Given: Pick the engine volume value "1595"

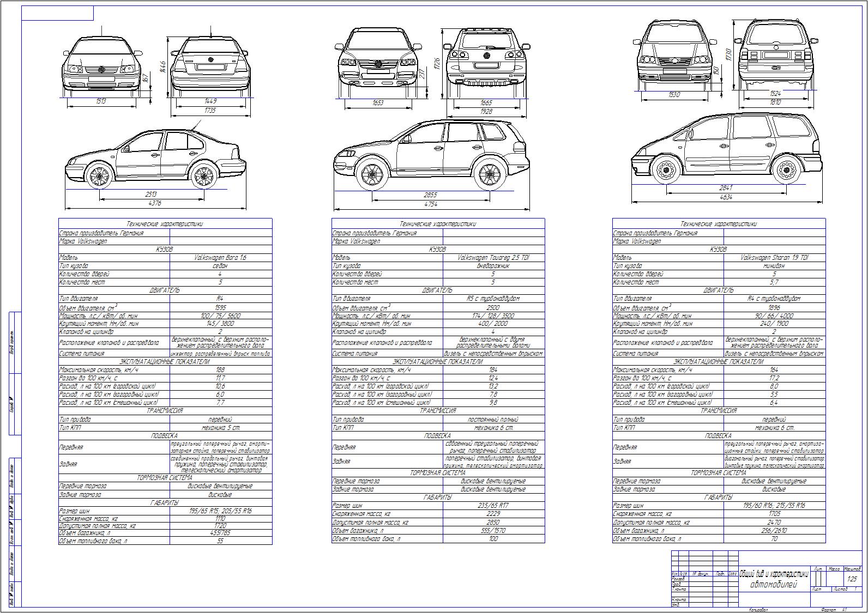Looking at the screenshot, I should click(x=220, y=307).
